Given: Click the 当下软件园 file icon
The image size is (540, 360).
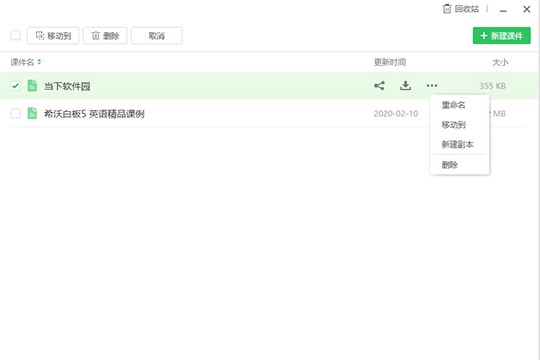Looking at the screenshot, I should [32, 85].
